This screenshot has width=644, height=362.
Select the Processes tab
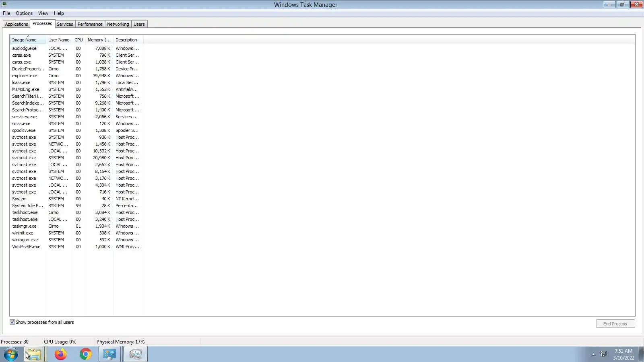(x=42, y=24)
